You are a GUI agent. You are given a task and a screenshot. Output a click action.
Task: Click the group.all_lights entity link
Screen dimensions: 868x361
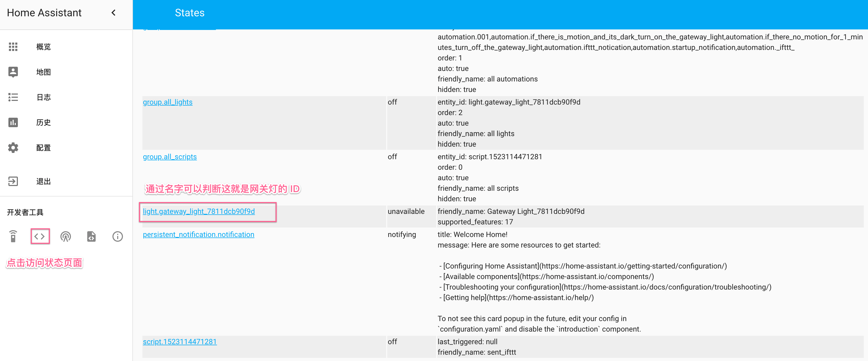point(167,102)
